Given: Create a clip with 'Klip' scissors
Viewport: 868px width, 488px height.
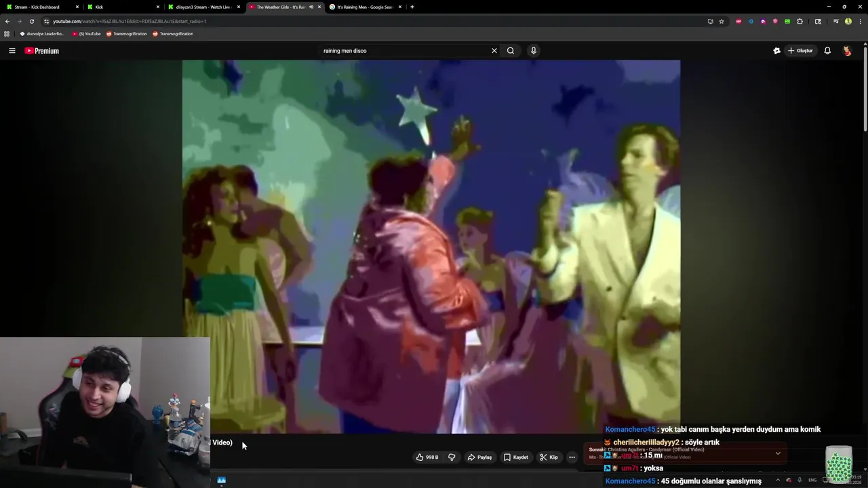Looking at the screenshot, I should tap(549, 457).
